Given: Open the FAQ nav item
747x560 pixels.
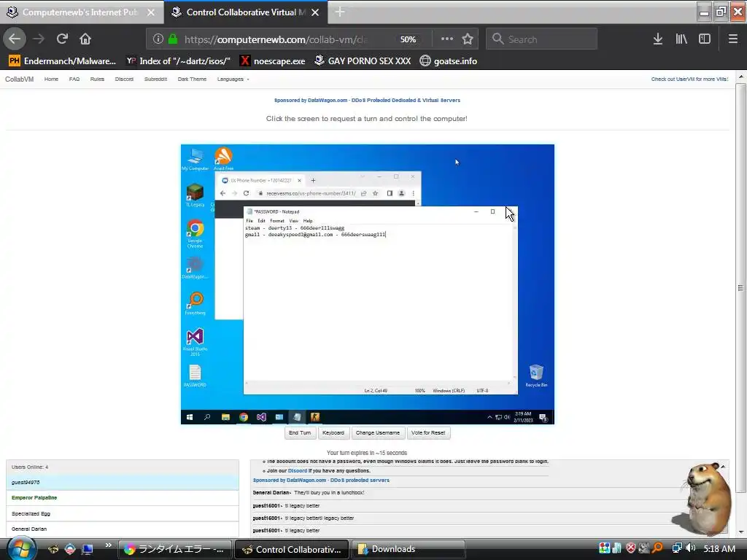Looking at the screenshot, I should point(74,79).
